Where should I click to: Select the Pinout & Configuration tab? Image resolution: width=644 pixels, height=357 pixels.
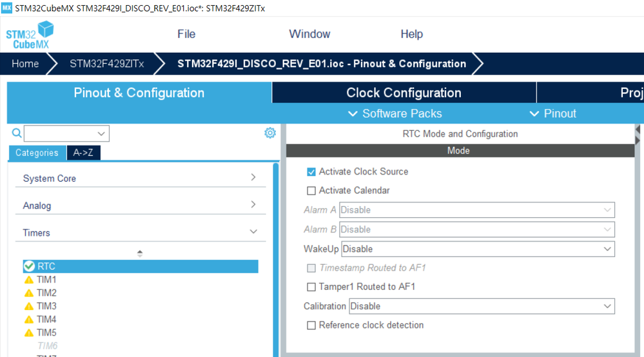pos(139,92)
